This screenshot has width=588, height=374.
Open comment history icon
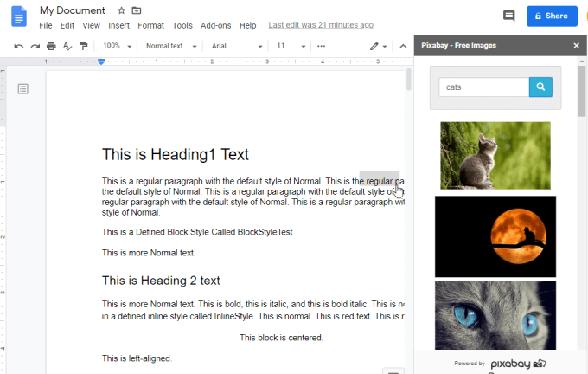click(x=508, y=16)
